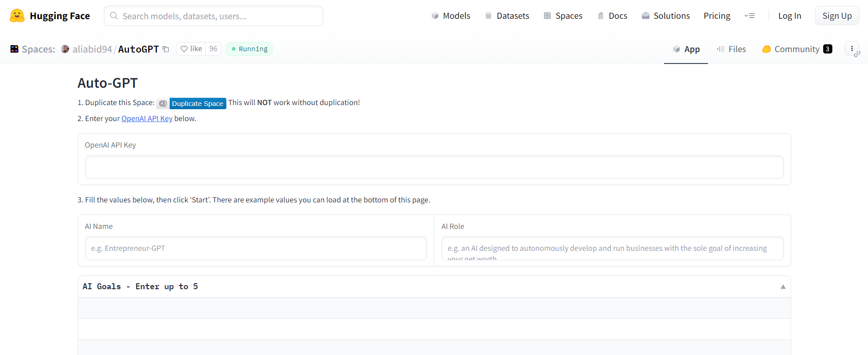Open the AutoGPT space title link

point(139,49)
